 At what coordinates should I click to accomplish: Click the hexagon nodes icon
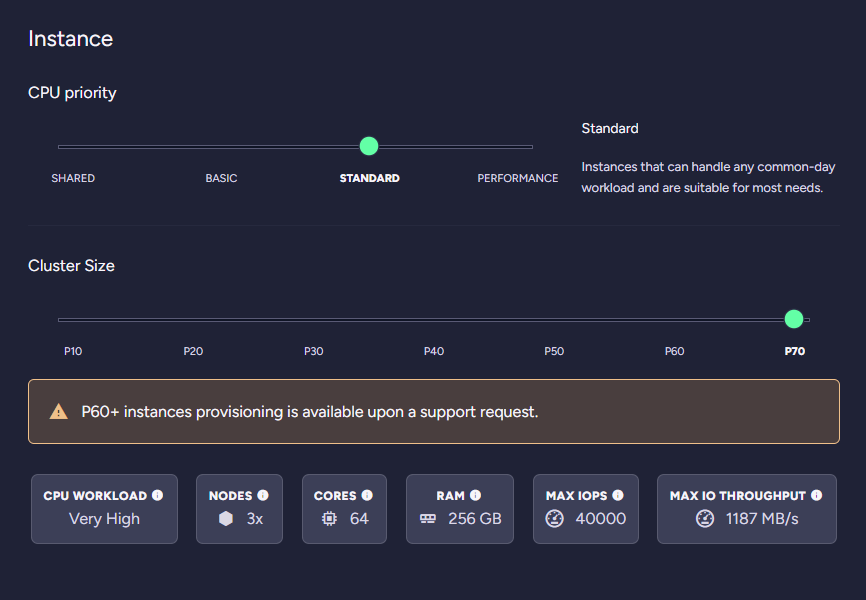pos(226,519)
